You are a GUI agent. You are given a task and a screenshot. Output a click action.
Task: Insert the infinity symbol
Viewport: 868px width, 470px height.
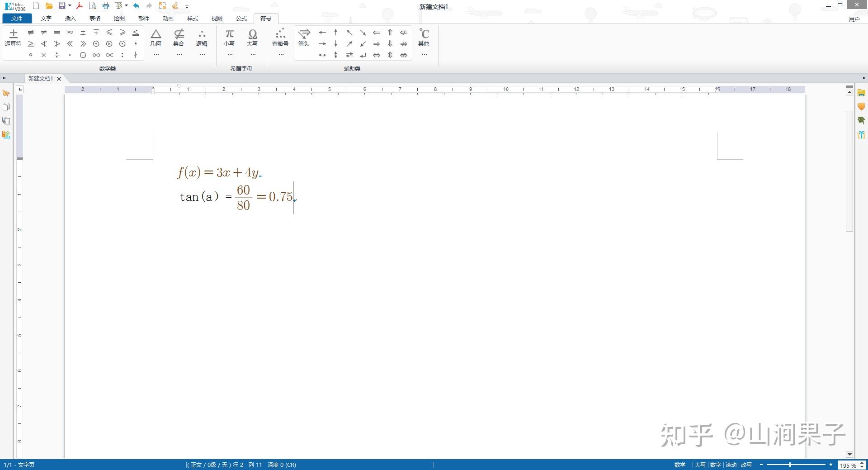point(96,55)
